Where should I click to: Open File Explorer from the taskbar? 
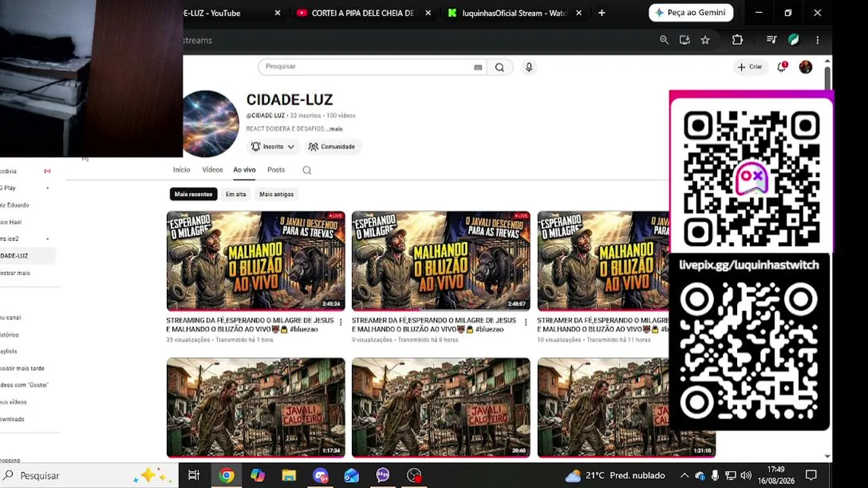[289, 476]
